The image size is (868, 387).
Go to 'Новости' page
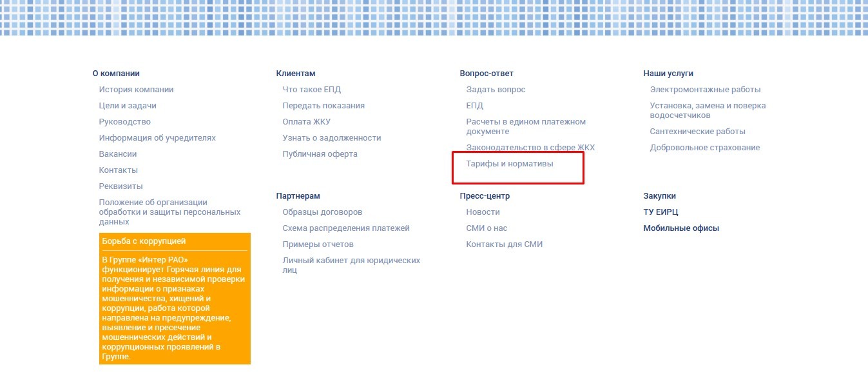483,212
